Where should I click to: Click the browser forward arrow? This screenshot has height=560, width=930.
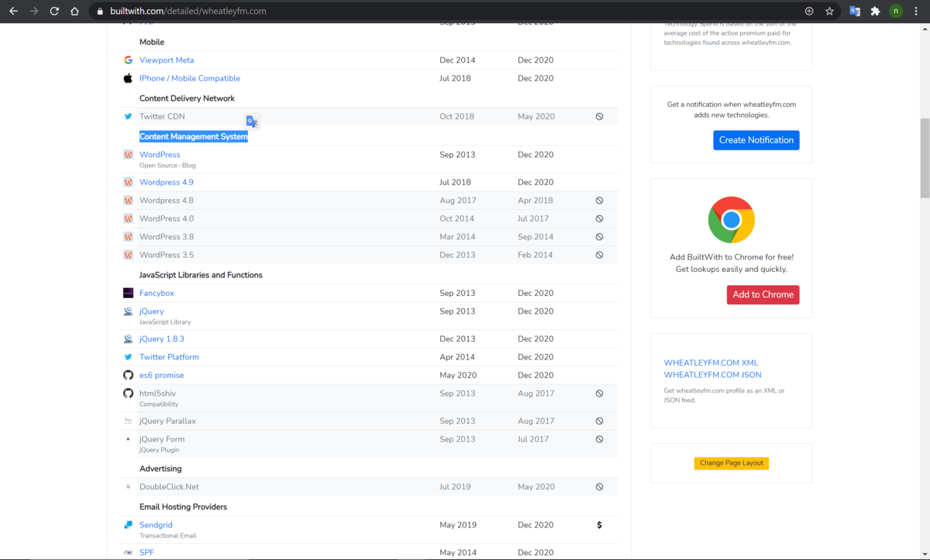tap(33, 12)
